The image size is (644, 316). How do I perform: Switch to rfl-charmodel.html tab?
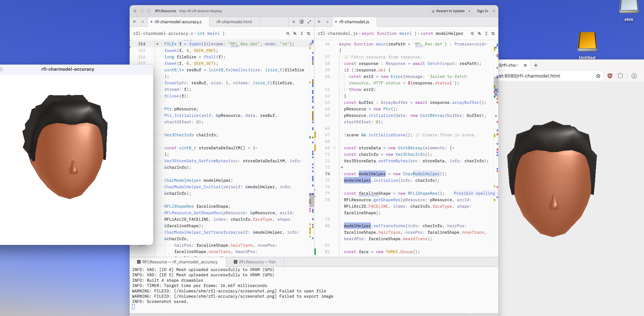click(234, 22)
